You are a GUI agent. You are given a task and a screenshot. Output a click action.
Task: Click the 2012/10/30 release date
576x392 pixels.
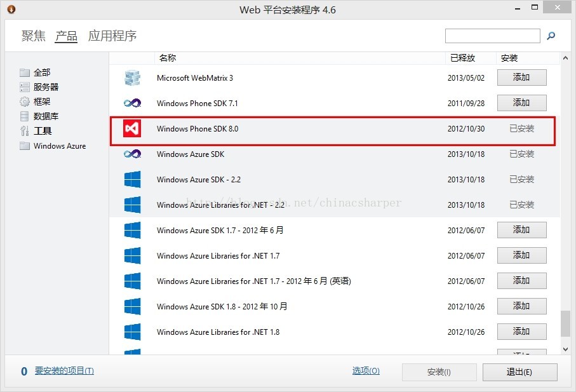coord(466,129)
